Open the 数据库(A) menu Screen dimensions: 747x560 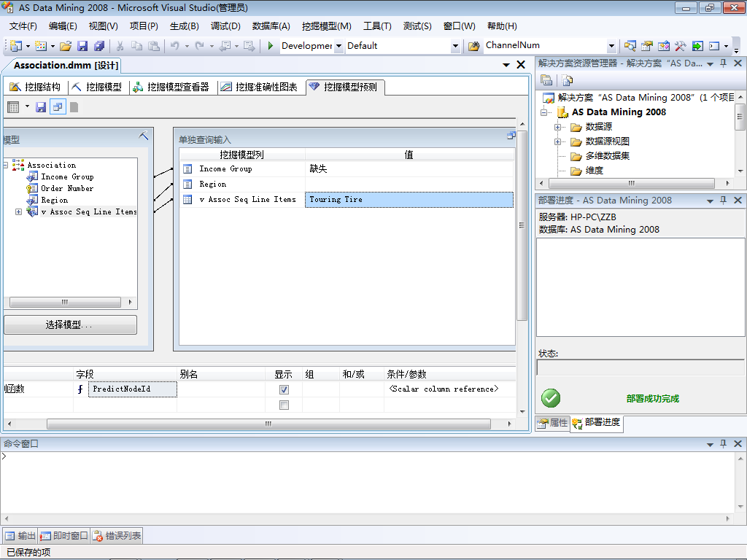[271, 26]
